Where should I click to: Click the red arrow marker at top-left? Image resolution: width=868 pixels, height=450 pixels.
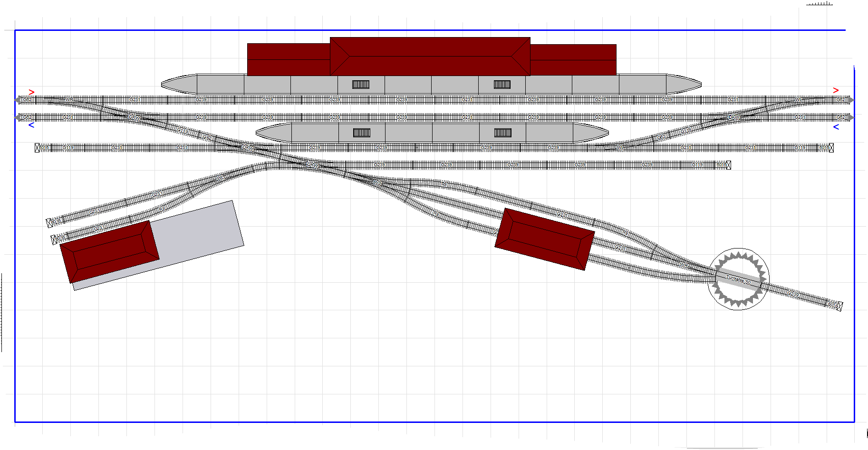31,92
